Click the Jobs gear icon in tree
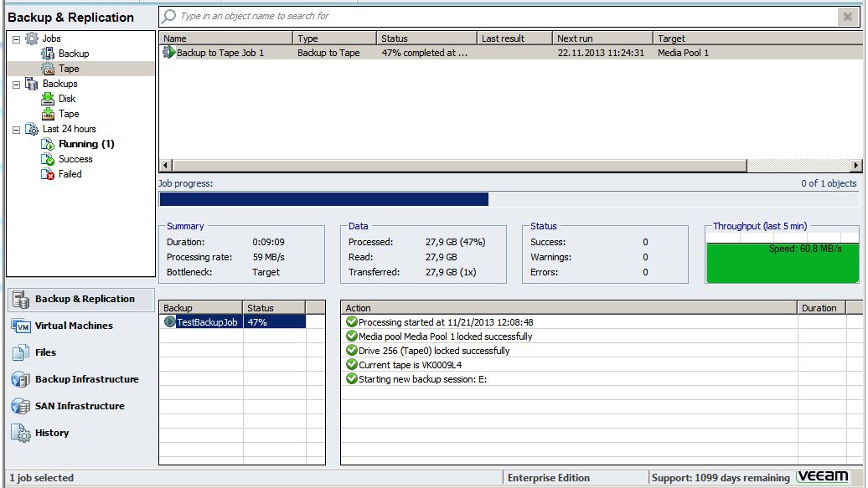868x488 pixels. tap(32, 39)
